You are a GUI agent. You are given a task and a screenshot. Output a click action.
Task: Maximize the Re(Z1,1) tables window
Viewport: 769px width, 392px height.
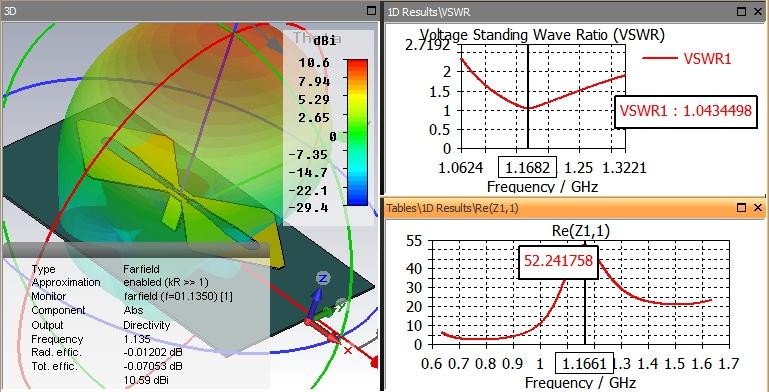tap(742, 208)
